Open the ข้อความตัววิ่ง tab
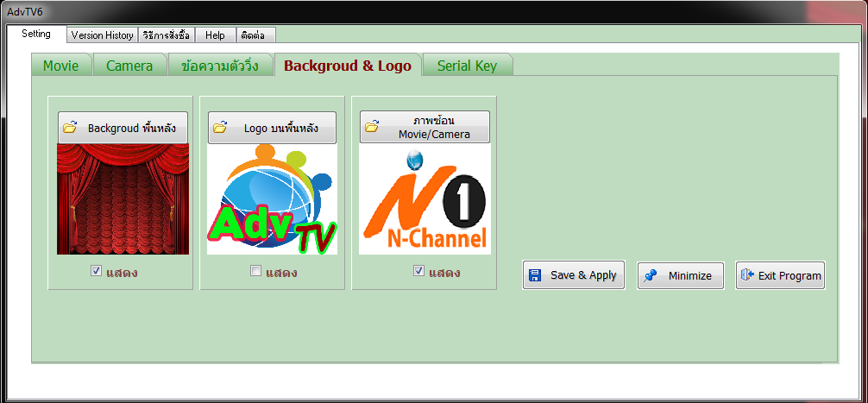The width and height of the screenshot is (868, 403). [220, 66]
